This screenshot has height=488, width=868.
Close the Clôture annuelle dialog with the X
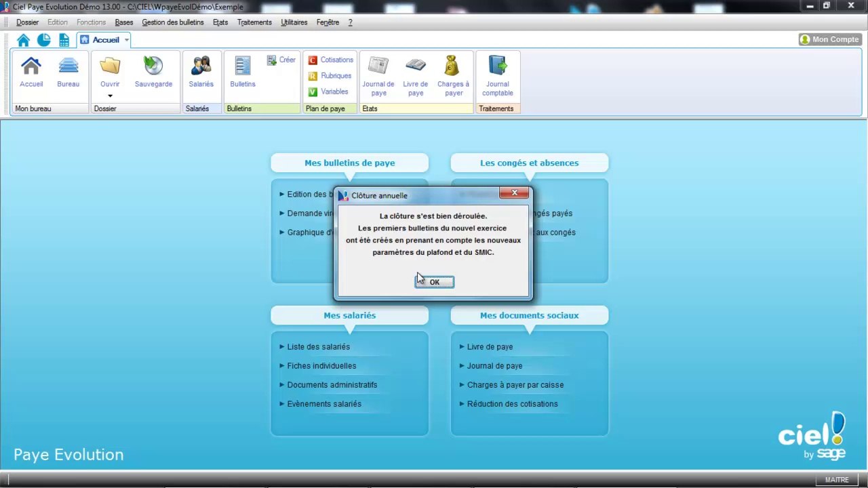tap(514, 193)
